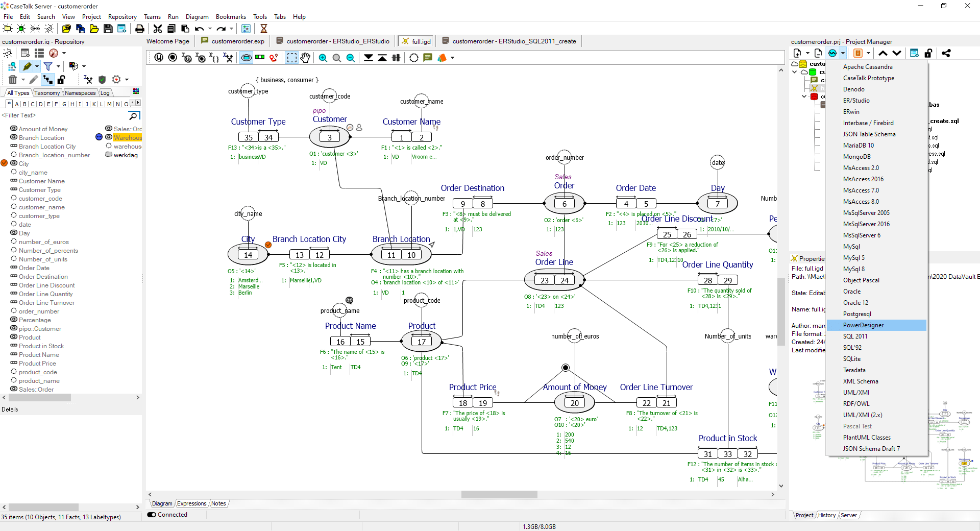980x531 pixels.
Task: Select Postgresql from the generate menu
Action: pos(876,314)
